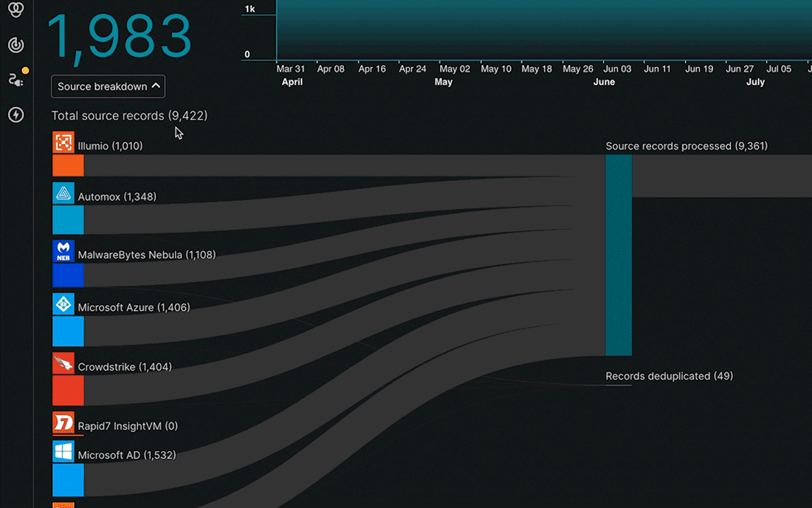812x508 pixels.
Task: Open the lightning bolt sidebar icon
Action: (x=16, y=114)
